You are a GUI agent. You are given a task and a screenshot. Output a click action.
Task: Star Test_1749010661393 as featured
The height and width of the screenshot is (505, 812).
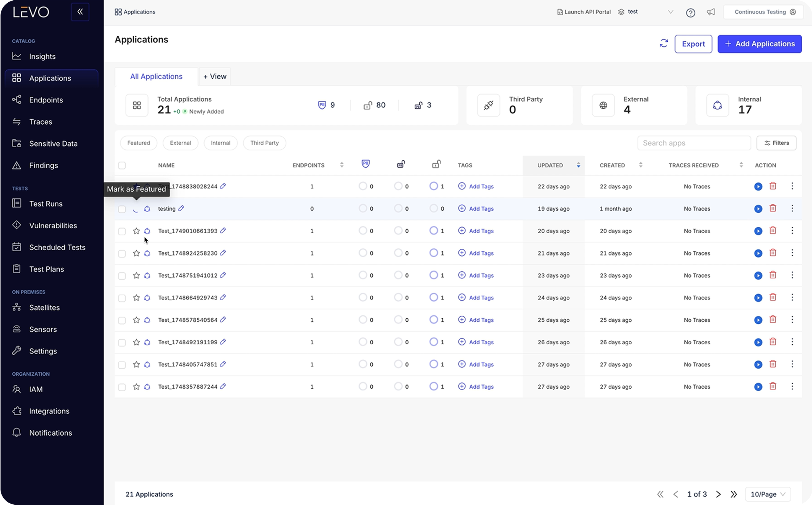pos(136,231)
